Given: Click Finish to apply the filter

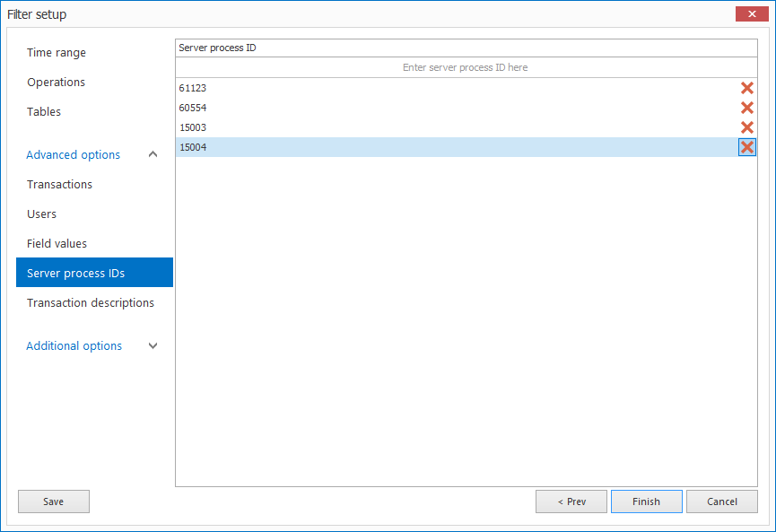Looking at the screenshot, I should click(x=646, y=501).
